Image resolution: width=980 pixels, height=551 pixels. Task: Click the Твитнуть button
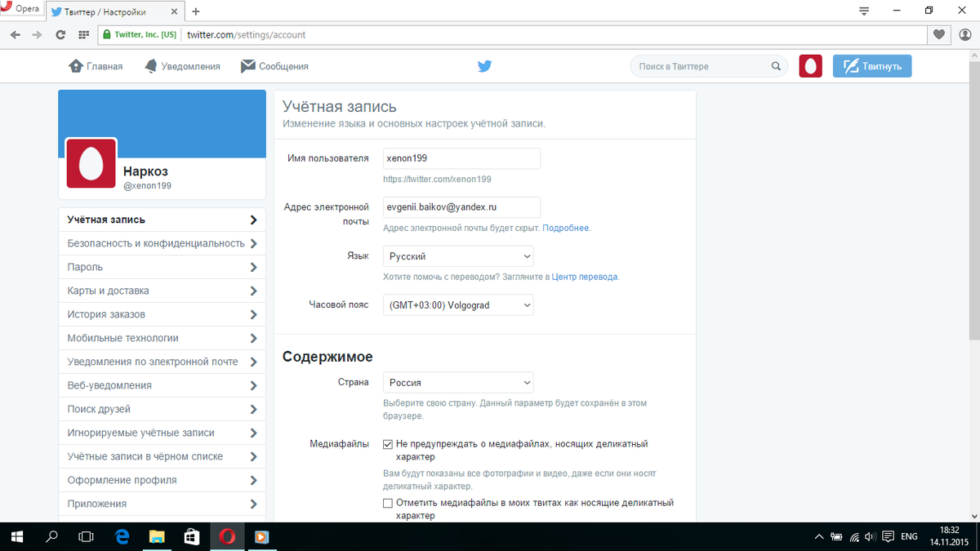click(872, 66)
